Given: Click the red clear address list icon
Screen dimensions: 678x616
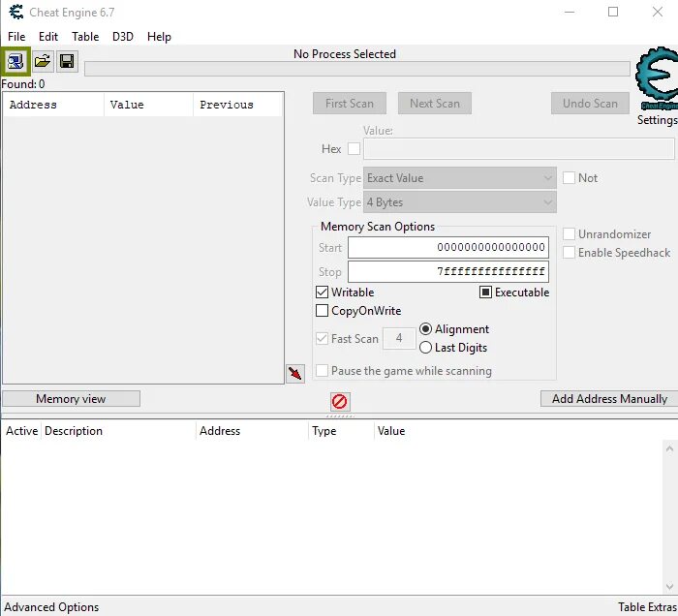Looking at the screenshot, I should coord(339,402).
